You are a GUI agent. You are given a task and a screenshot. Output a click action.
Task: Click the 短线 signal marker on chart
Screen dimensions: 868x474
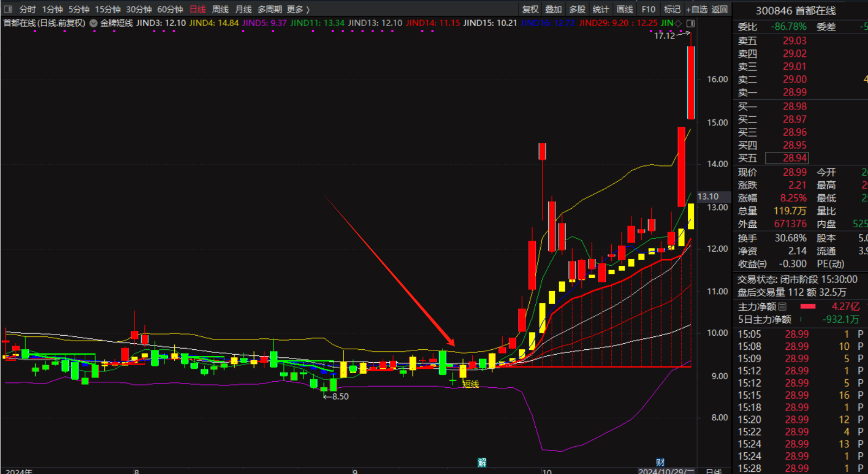471,384
